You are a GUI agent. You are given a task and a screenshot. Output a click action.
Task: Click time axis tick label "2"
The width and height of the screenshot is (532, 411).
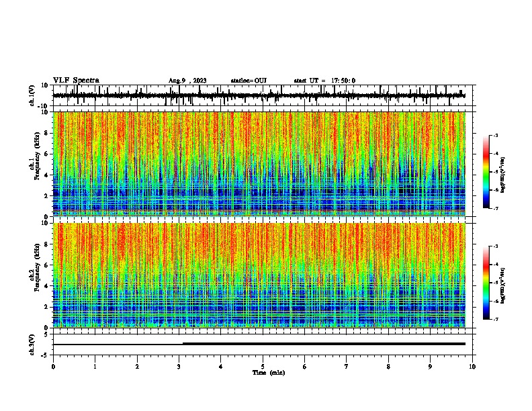137,367
